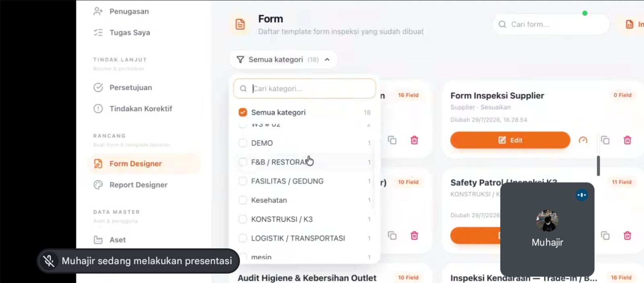Copy the Safety Patrol form
This screenshot has width=644, height=283.
tap(605, 235)
